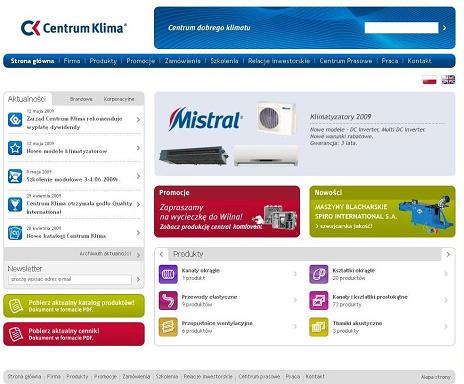Expand the dividend news with its chevron
Viewport: 464px width, 384px height.
pyautogui.click(x=138, y=120)
